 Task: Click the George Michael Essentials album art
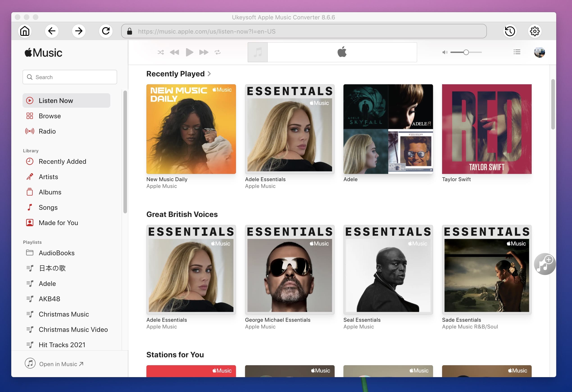point(289,269)
